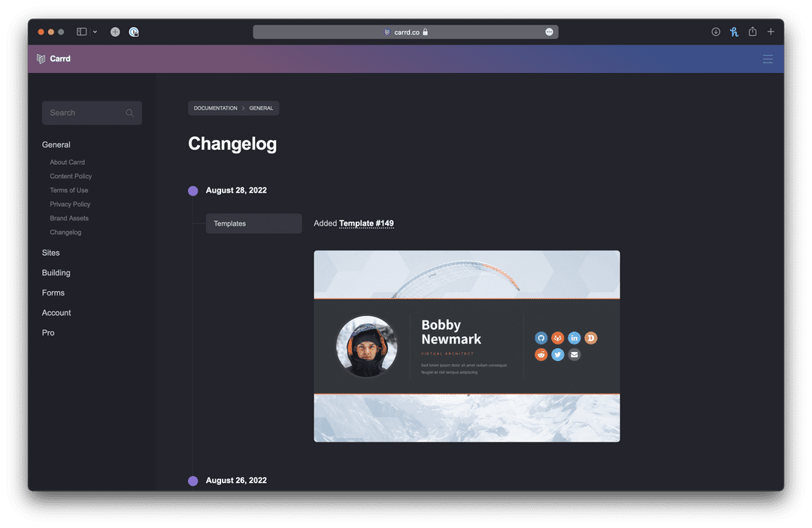Click into the Search input field
Image resolution: width=812 pixels, height=528 pixels.
coord(83,113)
